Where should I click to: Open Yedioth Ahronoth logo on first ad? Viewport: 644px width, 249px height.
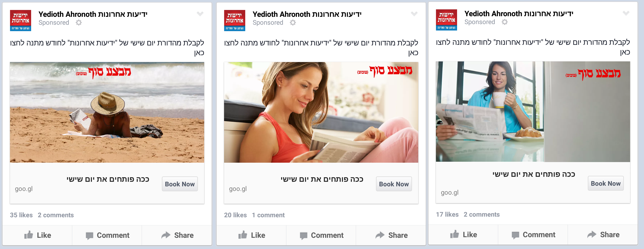point(21,21)
